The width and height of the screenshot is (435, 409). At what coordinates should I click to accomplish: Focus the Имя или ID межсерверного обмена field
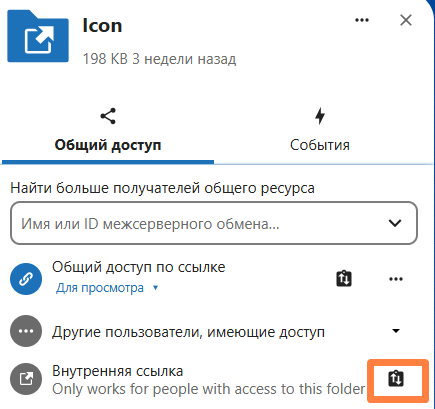click(x=214, y=223)
